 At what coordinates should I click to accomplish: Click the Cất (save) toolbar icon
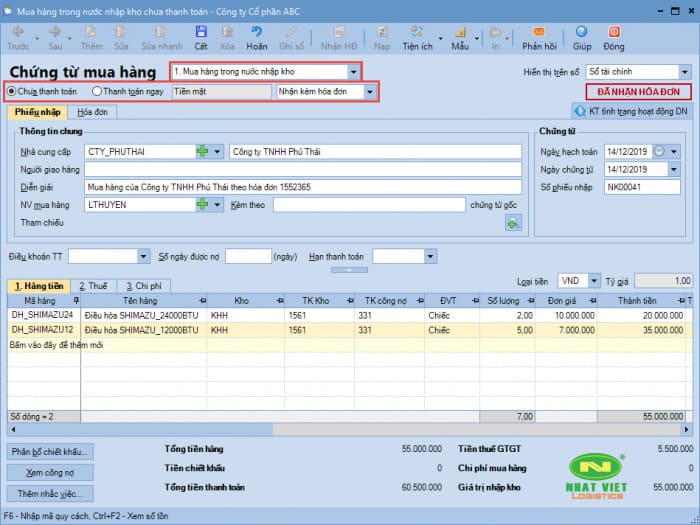(201, 37)
